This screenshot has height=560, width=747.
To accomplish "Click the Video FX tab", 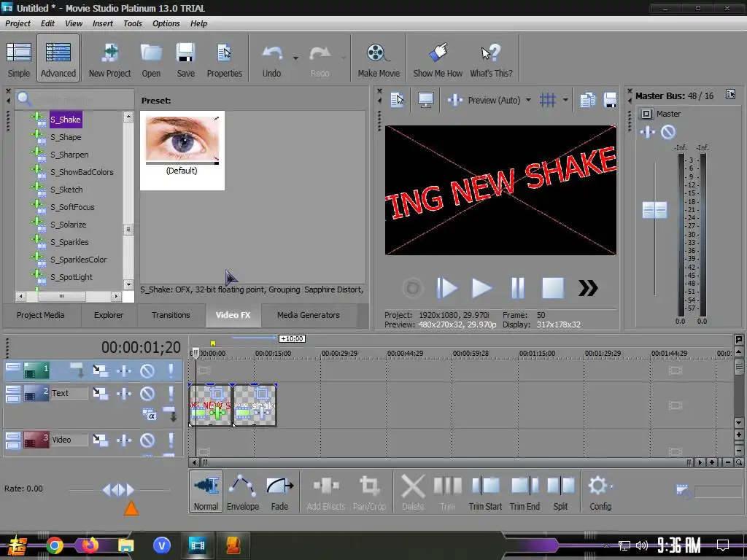I will point(233,315).
